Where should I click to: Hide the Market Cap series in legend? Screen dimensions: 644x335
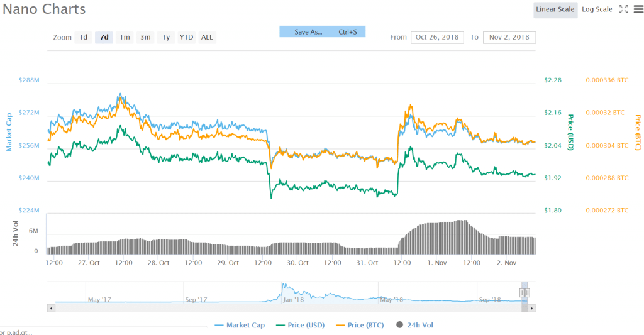(240, 325)
